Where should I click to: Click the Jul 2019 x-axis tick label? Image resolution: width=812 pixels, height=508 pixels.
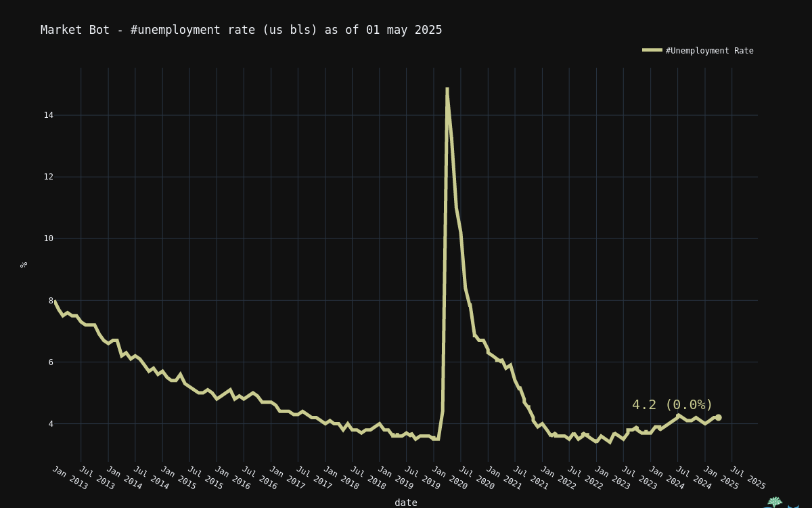point(422,478)
